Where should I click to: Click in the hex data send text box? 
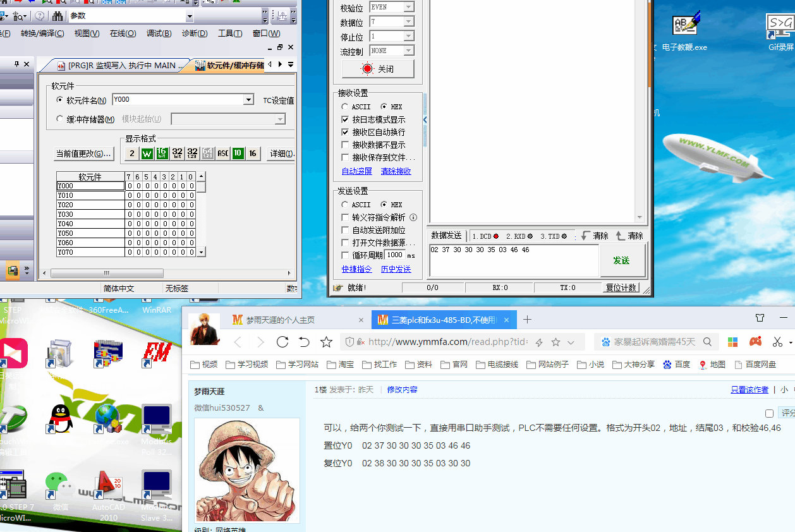pos(513,262)
